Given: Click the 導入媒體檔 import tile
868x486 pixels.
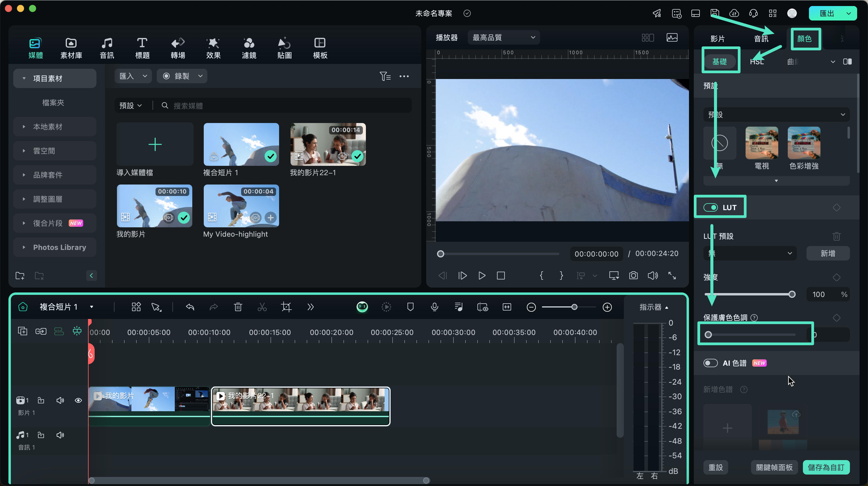Looking at the screenshot, I should pyautogui.click(x=155, y=144).
